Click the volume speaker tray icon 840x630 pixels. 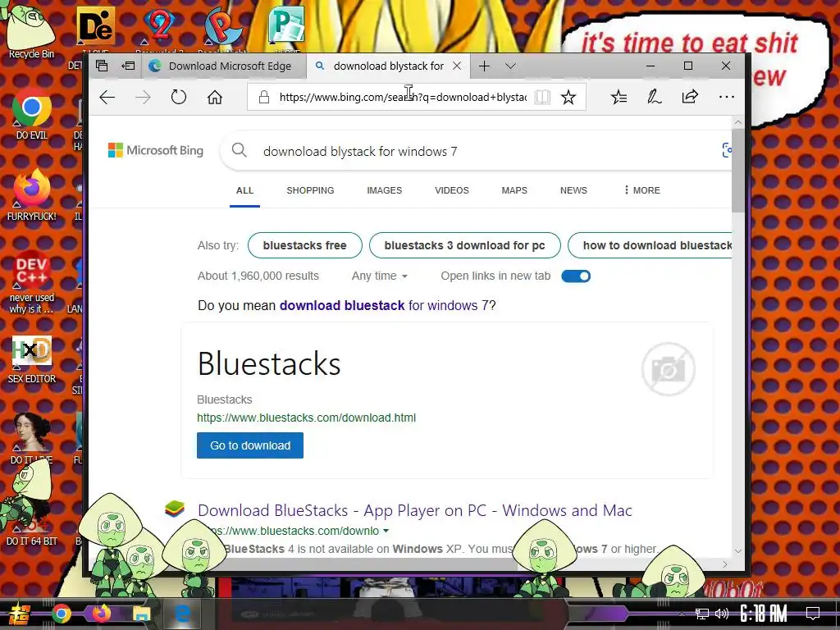point(722,614)
